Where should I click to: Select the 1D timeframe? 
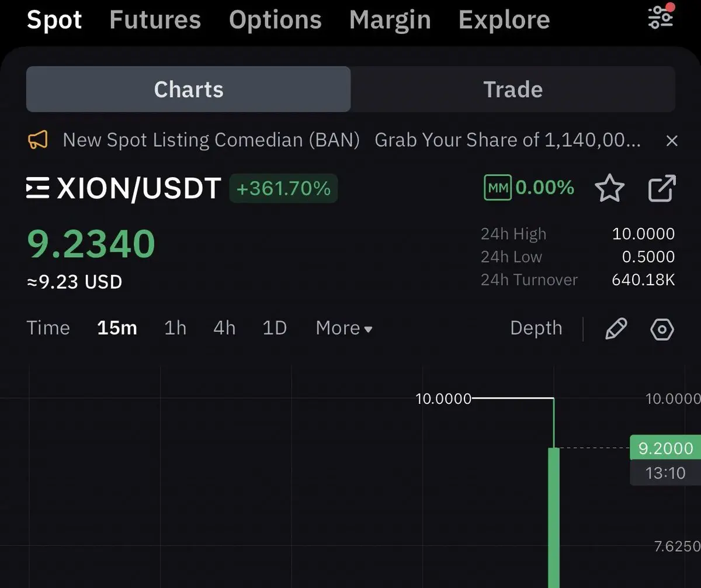click(x=275, y=328)
